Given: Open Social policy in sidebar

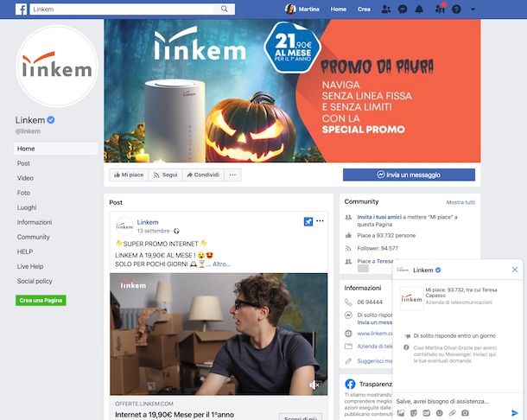Looking at the screenshot, I should [35, 281].
